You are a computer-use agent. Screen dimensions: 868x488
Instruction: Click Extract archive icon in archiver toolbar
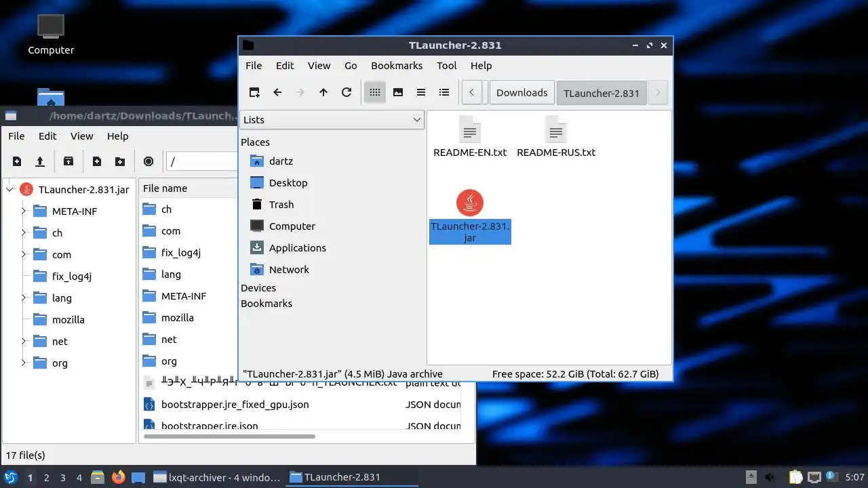68,161
